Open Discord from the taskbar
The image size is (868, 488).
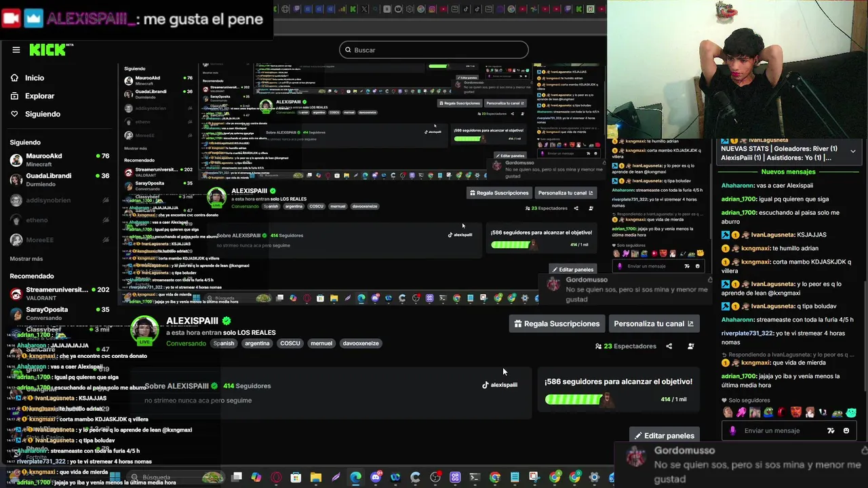tap(376, 477)
